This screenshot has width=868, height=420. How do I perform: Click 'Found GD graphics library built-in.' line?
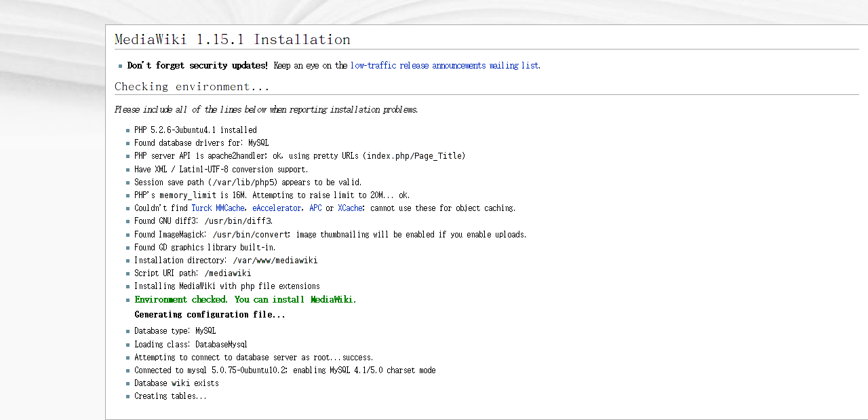pos(205,248)
